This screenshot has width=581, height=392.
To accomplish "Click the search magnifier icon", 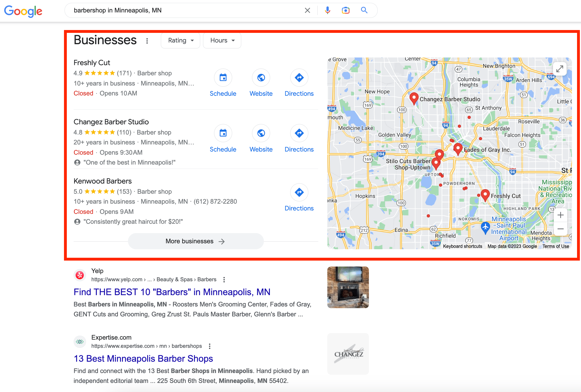I will click(364, 10).
